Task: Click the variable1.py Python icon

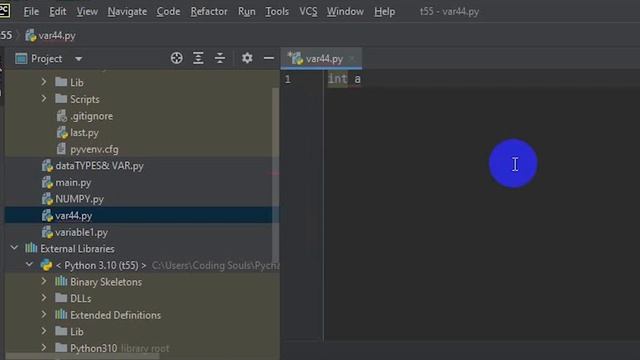Action: pos(47,232)
